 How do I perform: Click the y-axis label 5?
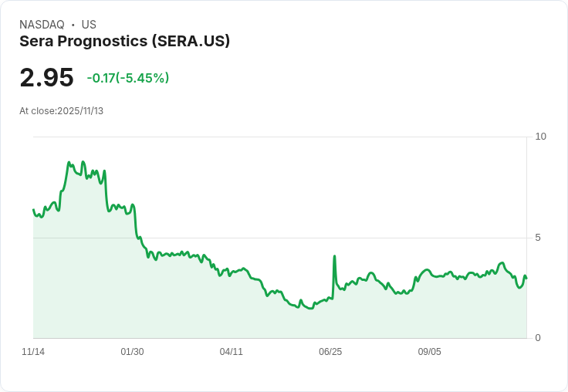point(538,238)
